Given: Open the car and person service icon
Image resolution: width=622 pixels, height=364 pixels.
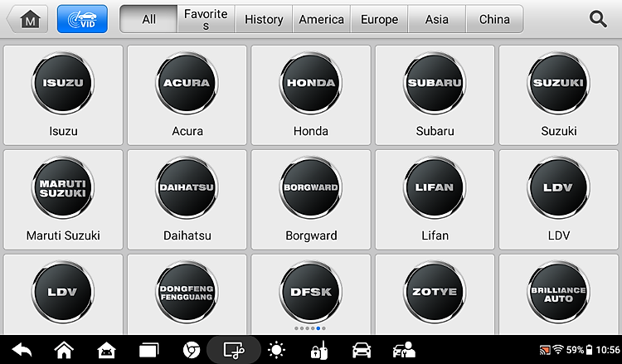Looking at the screenshot, I should pyautogui.click(x=404, y=350).
